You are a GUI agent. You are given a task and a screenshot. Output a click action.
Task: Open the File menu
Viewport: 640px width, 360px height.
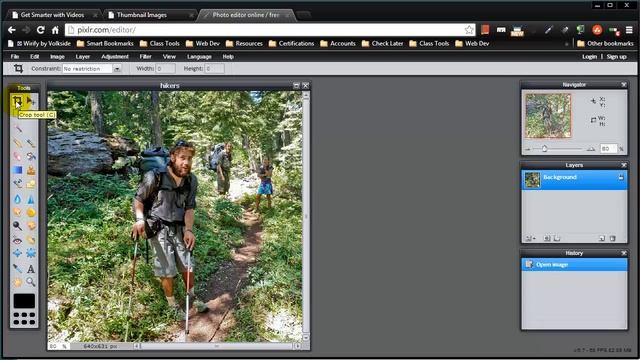click(15, 57)
